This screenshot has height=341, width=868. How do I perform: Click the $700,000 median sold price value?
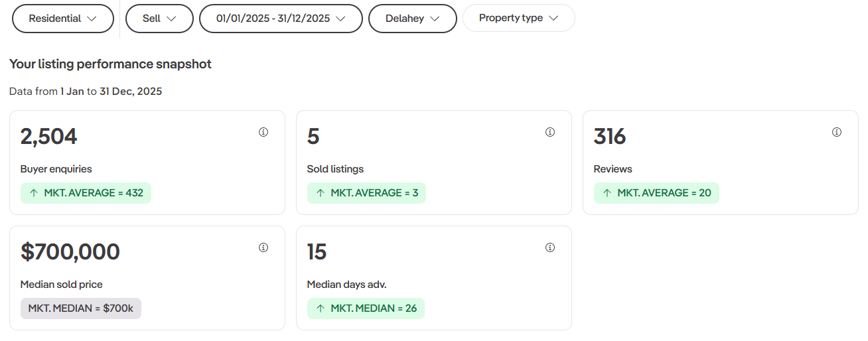(x=70, y=252)
